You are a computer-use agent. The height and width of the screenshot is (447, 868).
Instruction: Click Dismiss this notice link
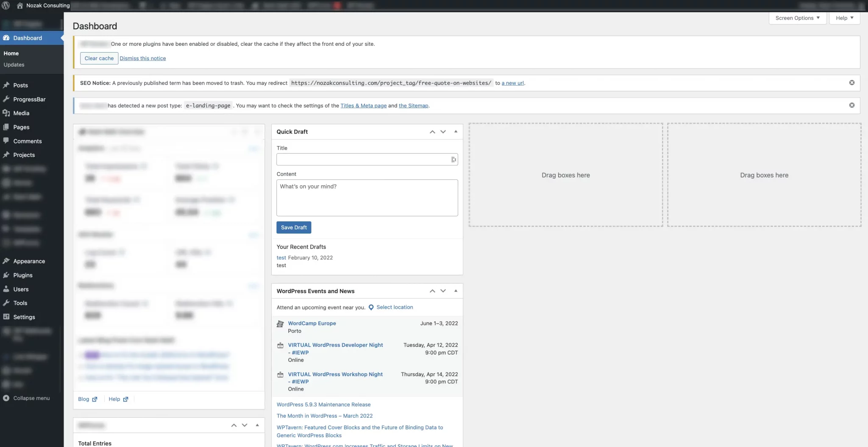143,59
